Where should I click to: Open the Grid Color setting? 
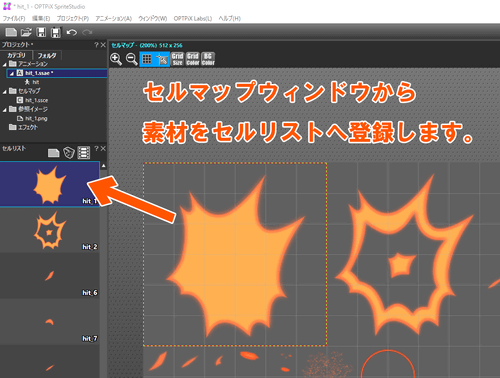pyautogui.click(x=193, y=59)
